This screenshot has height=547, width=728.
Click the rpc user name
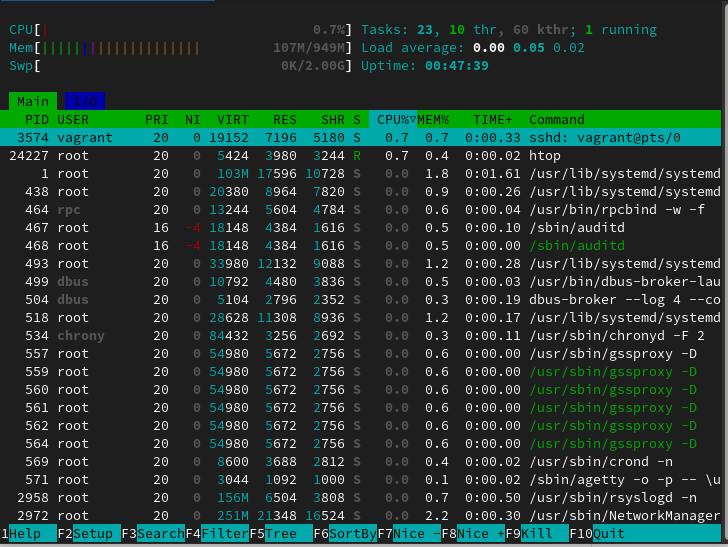tap(69, 210)
